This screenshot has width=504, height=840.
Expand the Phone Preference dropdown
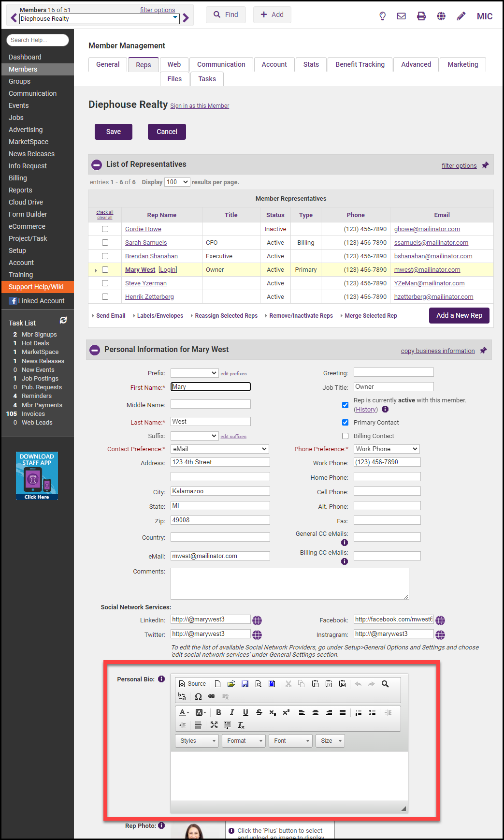point(387,449)
